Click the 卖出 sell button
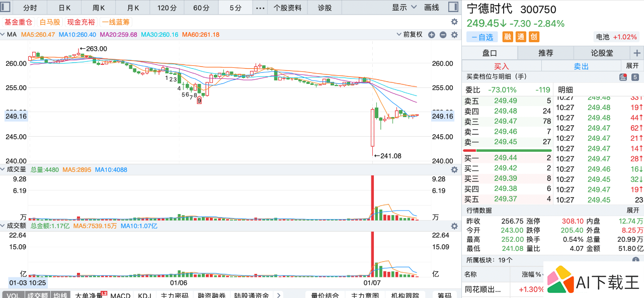This screenshot has width=644, height=298. pos(581,66)
